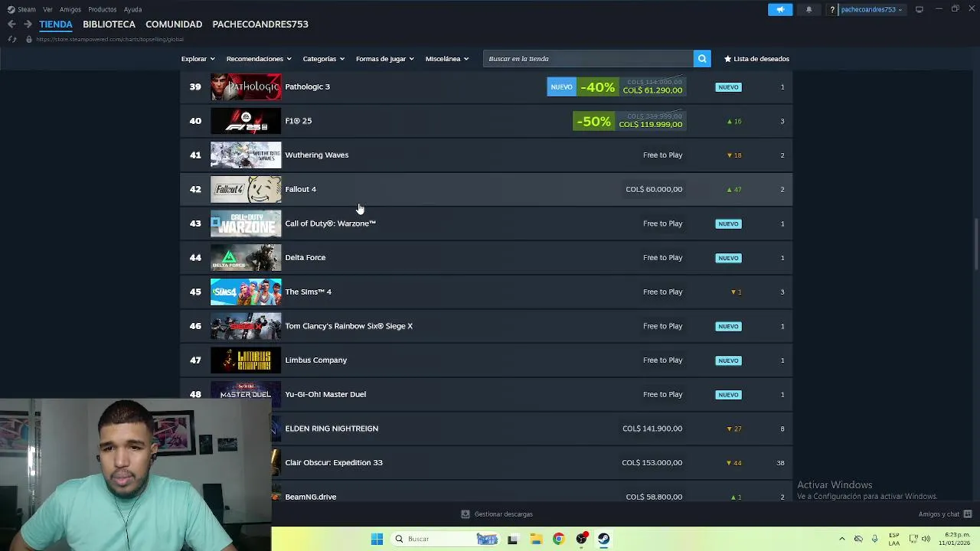This screenshot has height=551, width=980.
Task: Click the question mark help icon
Action: click(x=832, y=9)
